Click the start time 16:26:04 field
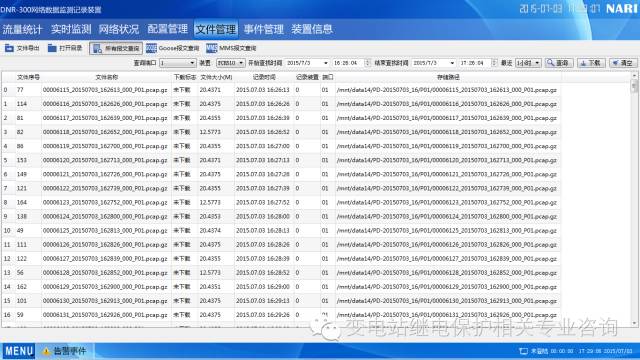 click(348, 63)
